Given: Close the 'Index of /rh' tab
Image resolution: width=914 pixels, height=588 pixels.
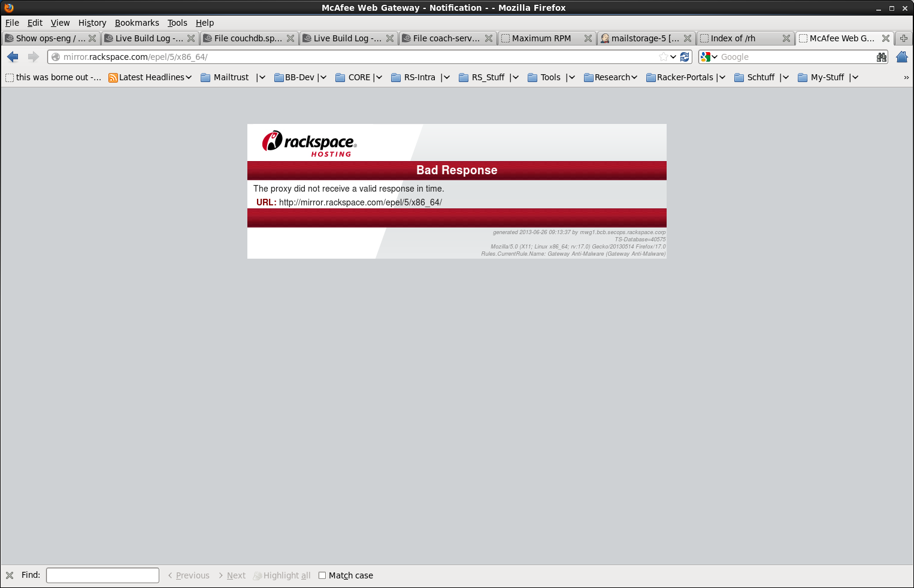Looking at the screenshot, I should pos(786,38).
